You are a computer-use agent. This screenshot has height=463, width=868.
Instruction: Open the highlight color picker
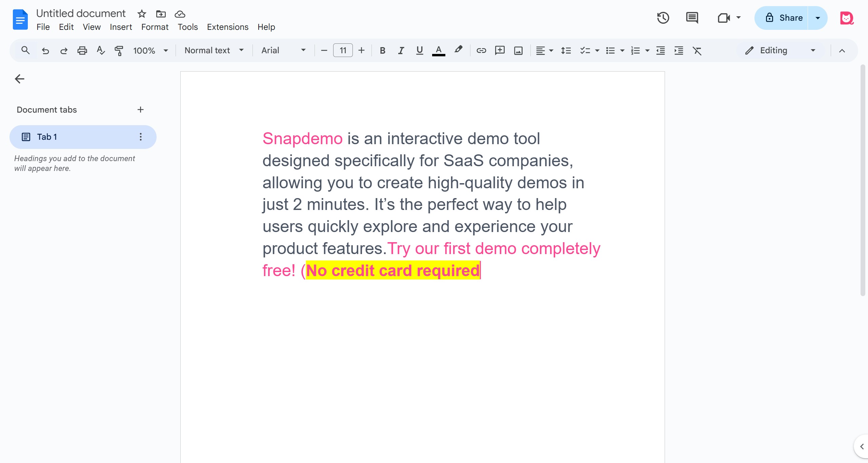click(x=458, y=50)
